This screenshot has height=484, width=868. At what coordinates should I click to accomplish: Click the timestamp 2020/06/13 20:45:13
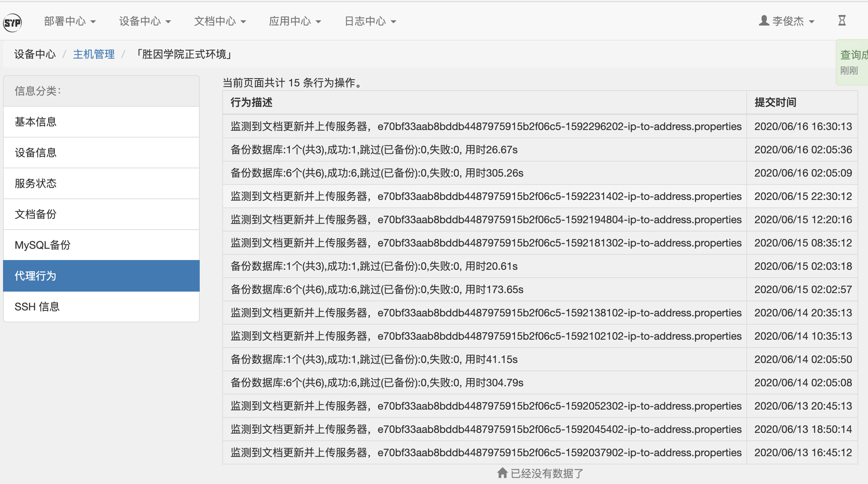point(803,406)
